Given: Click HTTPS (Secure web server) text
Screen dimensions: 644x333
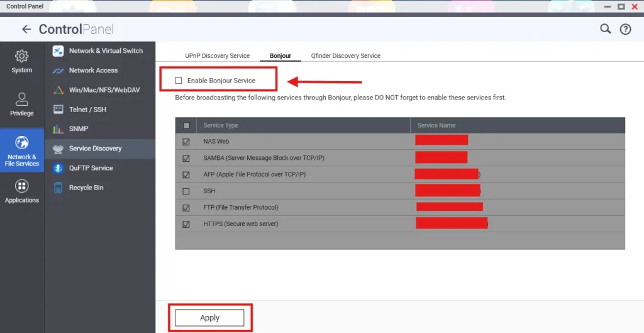Looking at the screenshot, I should (241, 223).
